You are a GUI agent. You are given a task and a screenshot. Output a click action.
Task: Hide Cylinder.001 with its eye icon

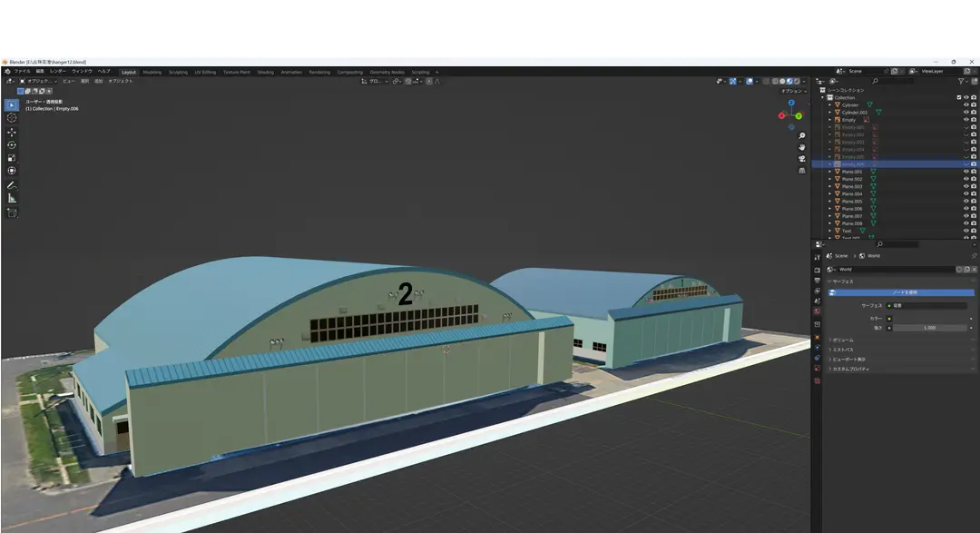pyautogui.click(x=966, y=113)
